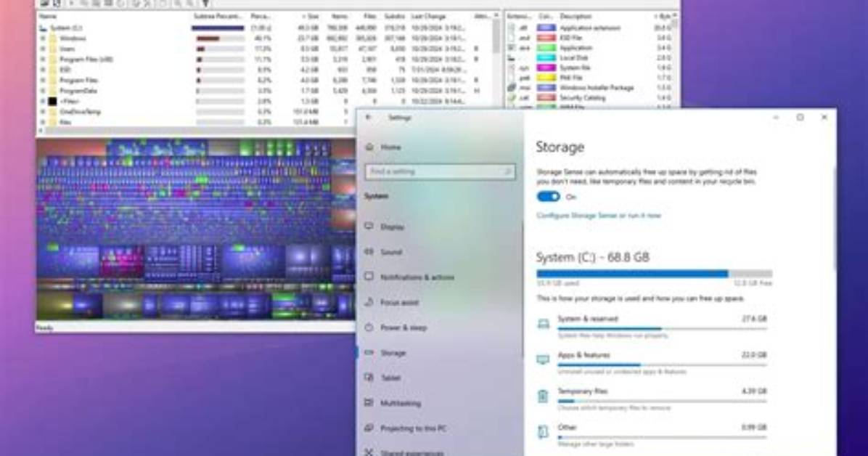
Task: Open System & reserved storage category icon
Action: click(544, 324)
